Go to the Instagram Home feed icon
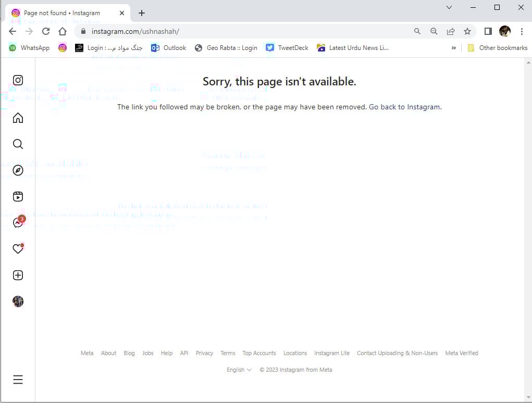 [x=18, y=118]
